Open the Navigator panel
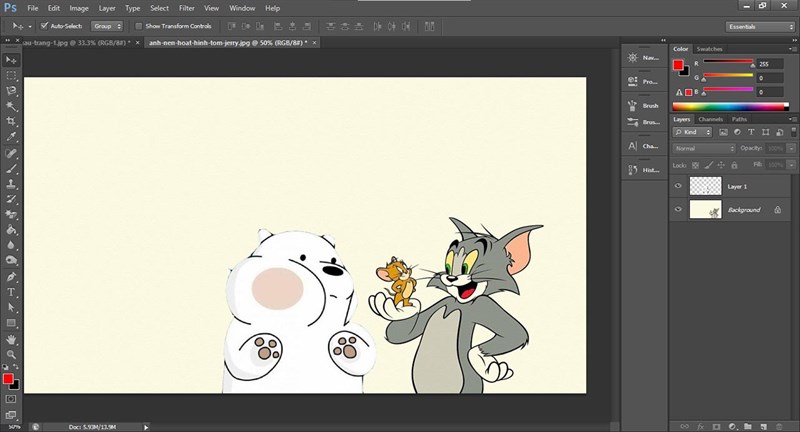This screenshot has height=432, width=800. tap(644, 58)
